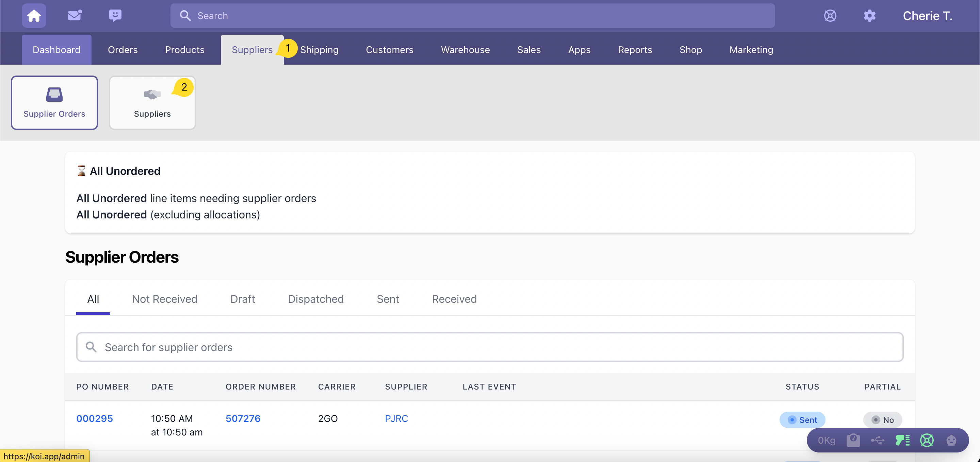Open the mail envelope icon
Image resolution: width=980 pixels, height=462 pixels.
click(75, 16)
